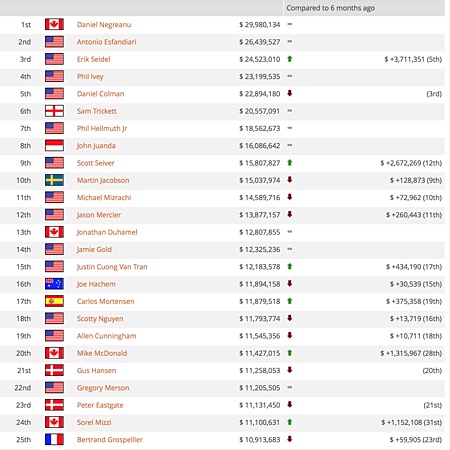The width and height of the screenshot is (450, 450).
Task: Follow the Scott Seiver name link
Action: point(95,163)
